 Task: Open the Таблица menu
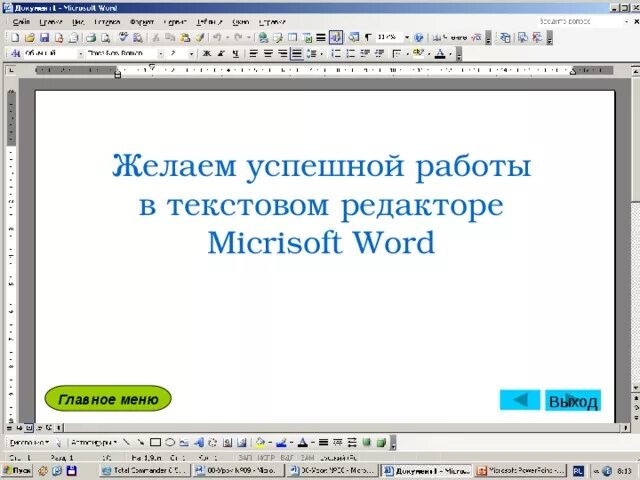click(x=209, y=22)
